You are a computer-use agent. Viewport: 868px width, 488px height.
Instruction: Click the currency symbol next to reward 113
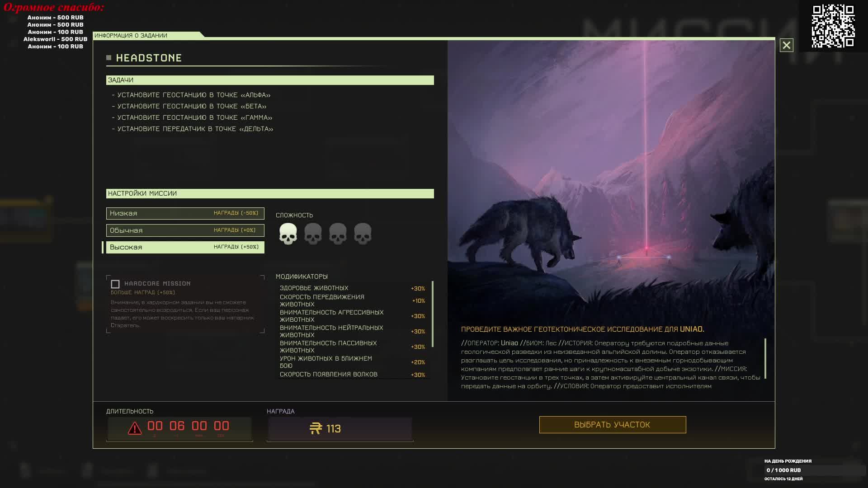tap(316, 428)
